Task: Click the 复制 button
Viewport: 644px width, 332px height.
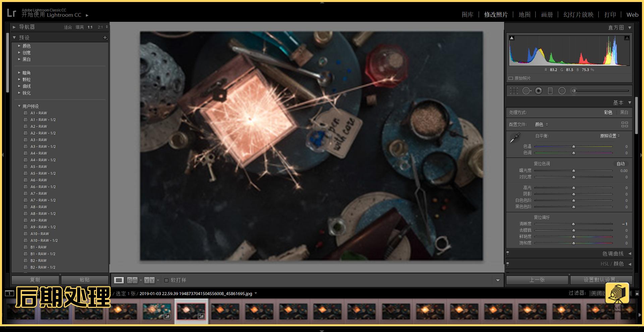Action: click(x=35, y=280)
